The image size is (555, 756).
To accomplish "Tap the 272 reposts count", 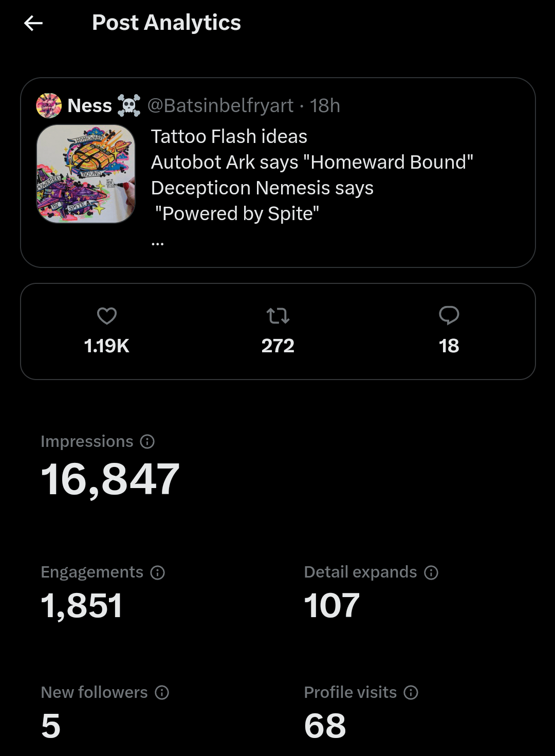I will [x=278, y=346].
